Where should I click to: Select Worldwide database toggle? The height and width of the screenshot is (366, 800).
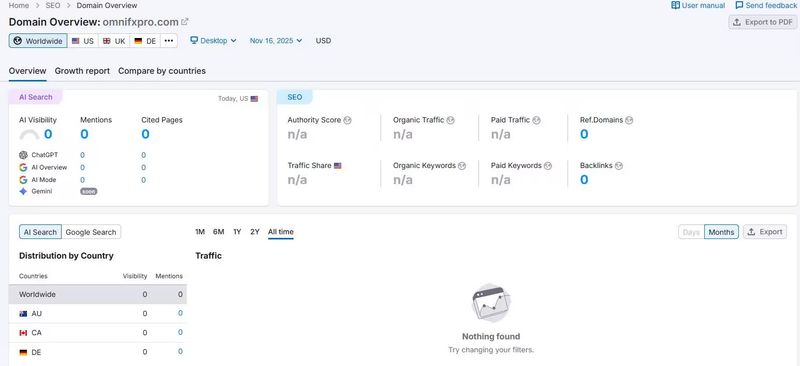(x=38, y=41)
